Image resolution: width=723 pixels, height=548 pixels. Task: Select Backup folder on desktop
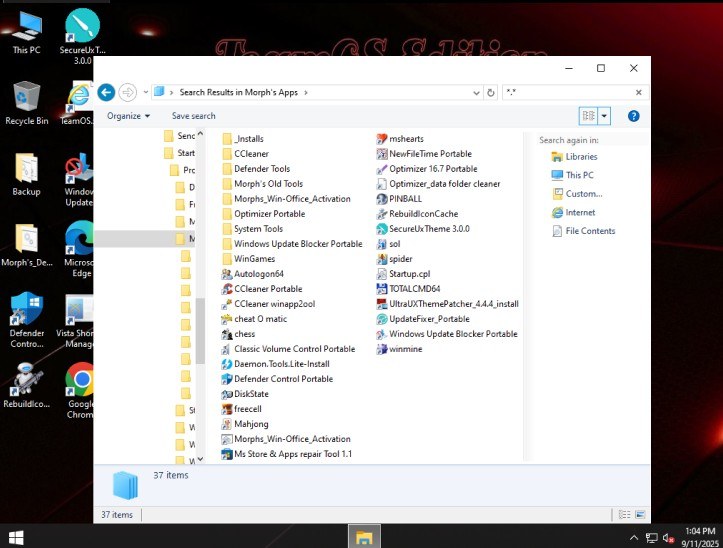[x=26, y=174]
